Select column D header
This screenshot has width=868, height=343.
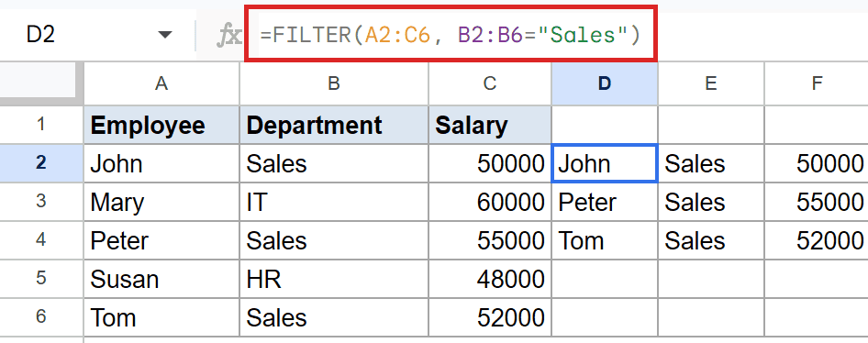pyautogui.click(x=605, y=83)
